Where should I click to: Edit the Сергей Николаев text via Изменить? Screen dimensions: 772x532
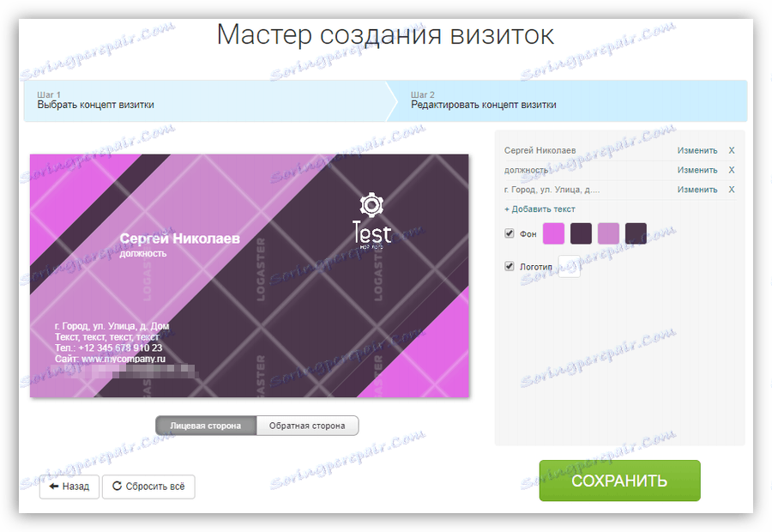click(x=697, y=151)
